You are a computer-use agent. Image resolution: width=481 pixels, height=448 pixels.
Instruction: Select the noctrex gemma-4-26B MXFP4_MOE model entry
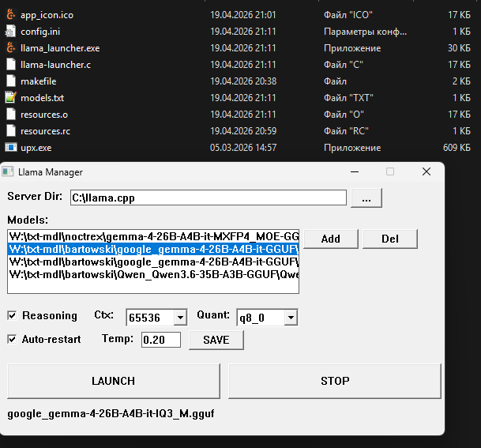coord(153,236)
